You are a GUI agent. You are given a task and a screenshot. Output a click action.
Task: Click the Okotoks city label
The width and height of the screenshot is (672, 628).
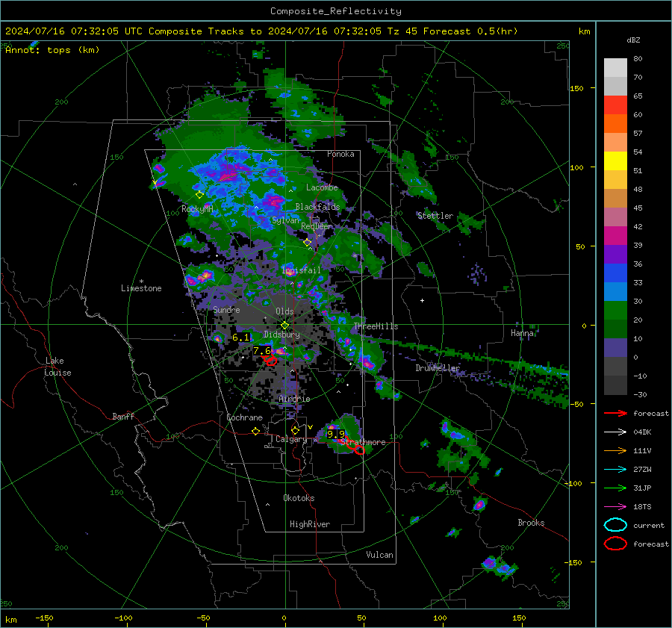(x=299, y=498)
